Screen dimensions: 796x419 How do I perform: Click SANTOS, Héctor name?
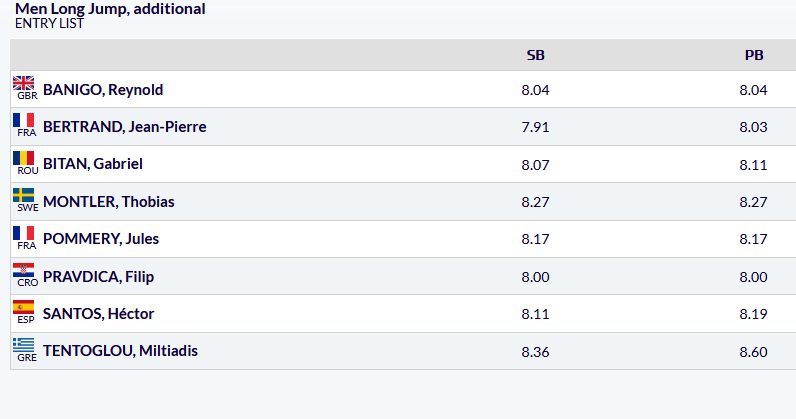98,314
